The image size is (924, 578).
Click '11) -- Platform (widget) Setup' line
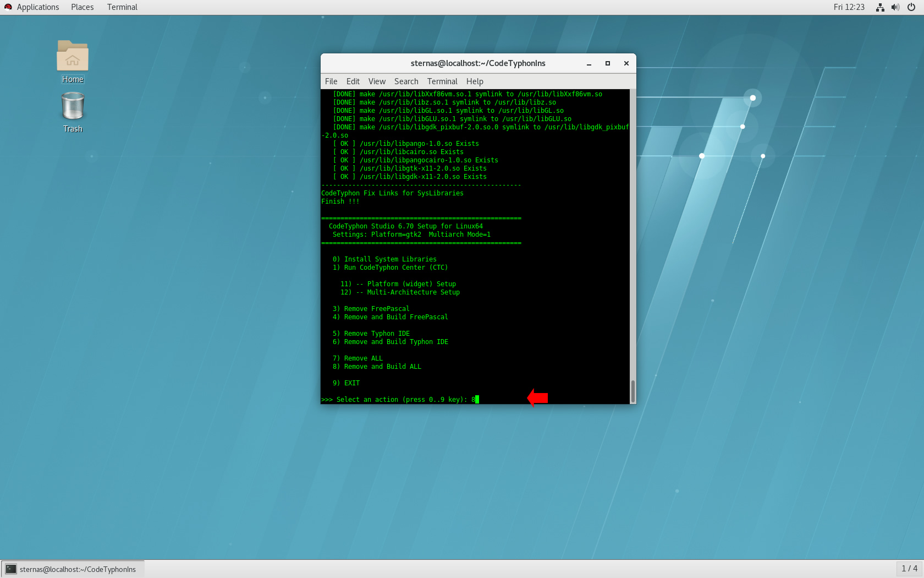pos(398,284)
